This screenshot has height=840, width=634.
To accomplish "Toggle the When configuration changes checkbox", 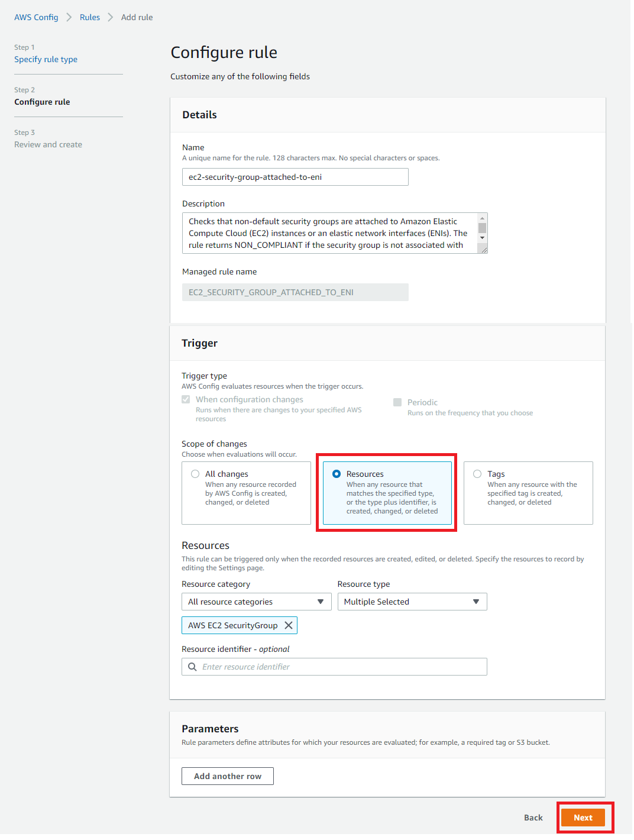I will click(x=186, y=399).
